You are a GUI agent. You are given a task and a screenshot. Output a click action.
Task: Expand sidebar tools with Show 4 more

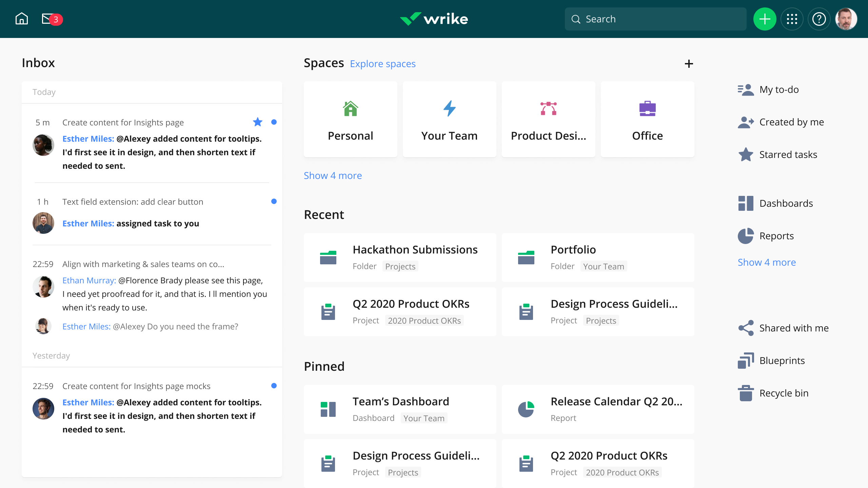[767, 262]
